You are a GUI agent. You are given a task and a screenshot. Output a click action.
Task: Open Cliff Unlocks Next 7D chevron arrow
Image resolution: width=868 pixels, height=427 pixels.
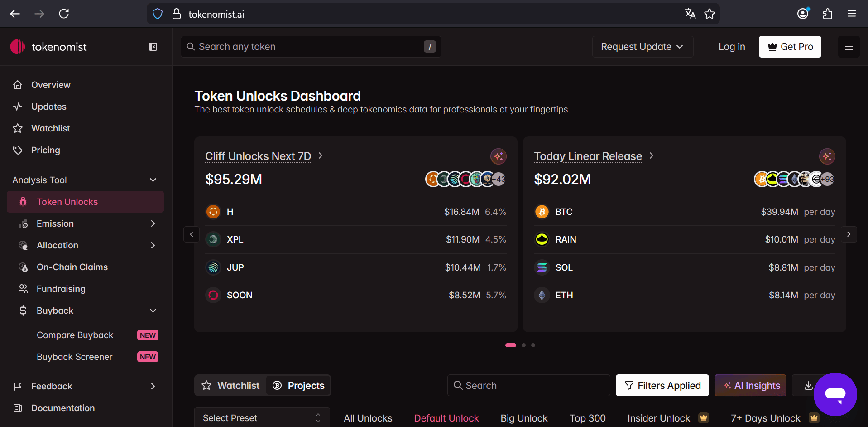tap(321, 155)
